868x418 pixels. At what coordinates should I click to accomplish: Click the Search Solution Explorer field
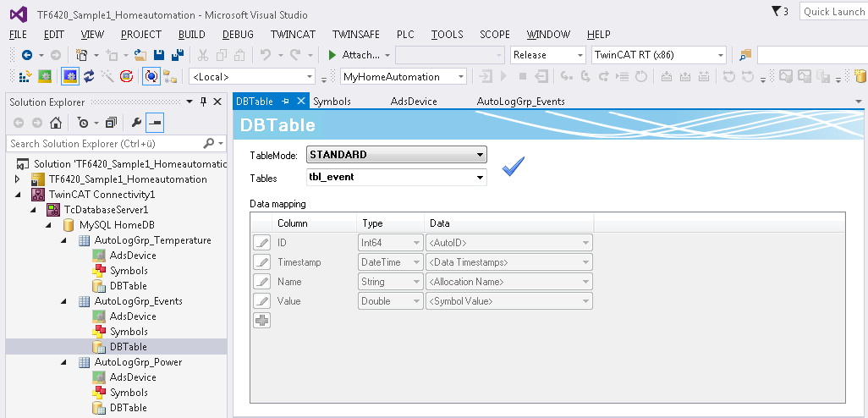click(x=116, y=143)
